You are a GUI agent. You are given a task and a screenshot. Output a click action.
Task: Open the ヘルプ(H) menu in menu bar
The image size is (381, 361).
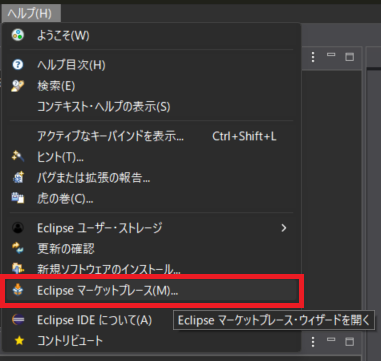[x=31, y=13]
